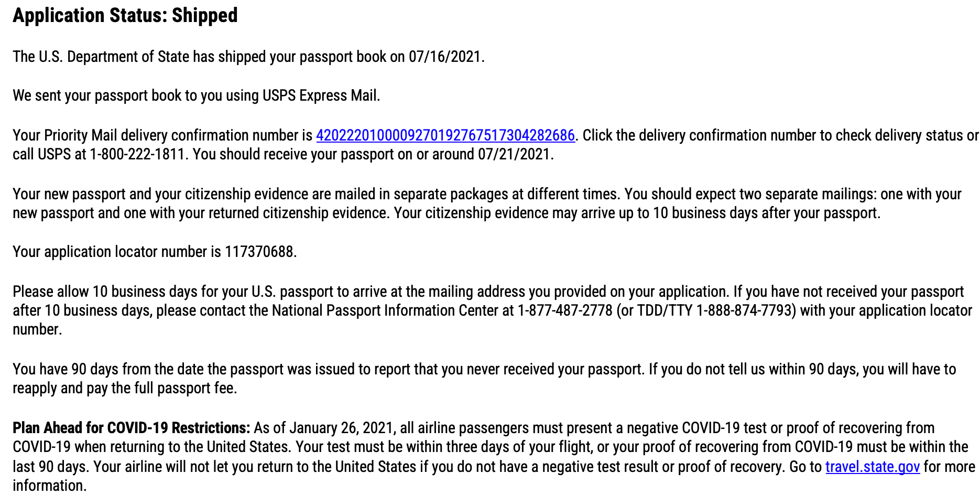Open the delivery confirmation tracking number link
The image size is (980, 495).
445,135
